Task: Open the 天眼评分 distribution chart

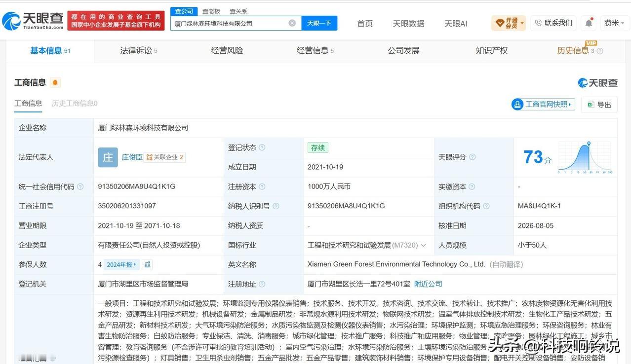Action: pyautogui.click(x=586, y=157)
